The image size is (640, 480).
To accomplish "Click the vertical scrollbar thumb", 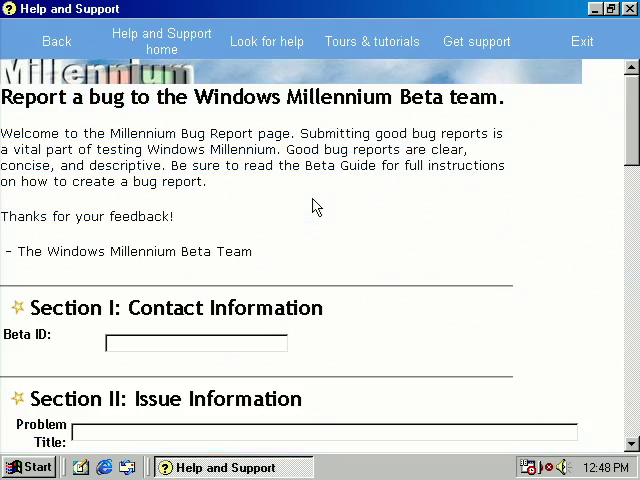I will pos(631,120).
